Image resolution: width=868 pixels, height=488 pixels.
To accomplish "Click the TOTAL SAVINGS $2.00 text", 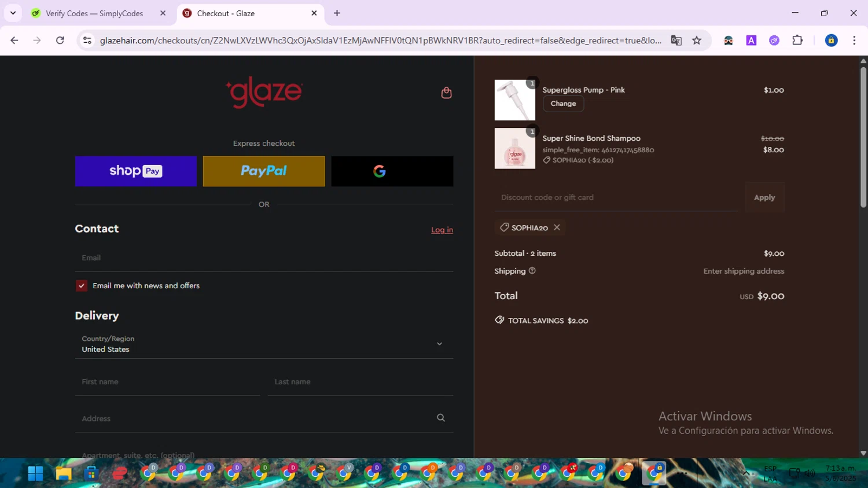I will [542, 321].
